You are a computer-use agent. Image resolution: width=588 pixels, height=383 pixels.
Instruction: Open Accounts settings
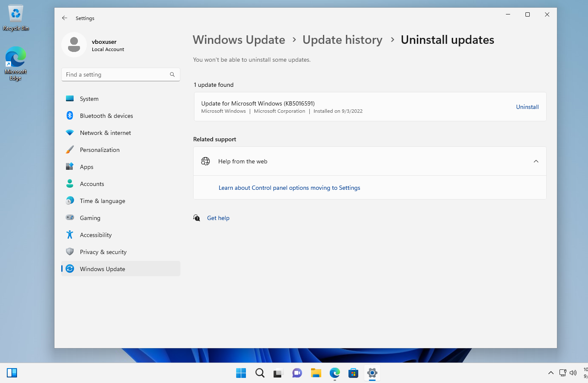click(x=91, y=183)
